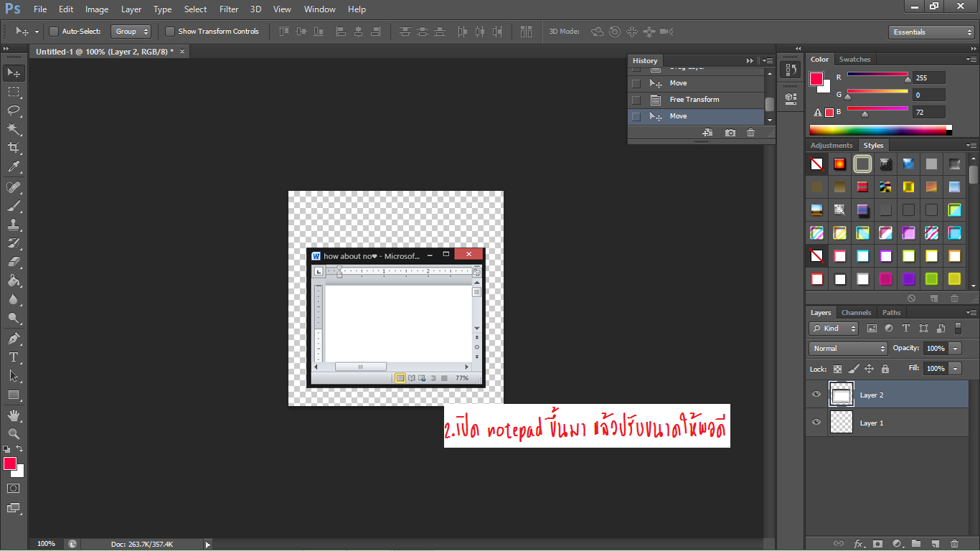Toggle lock layer position

(869, 369)
